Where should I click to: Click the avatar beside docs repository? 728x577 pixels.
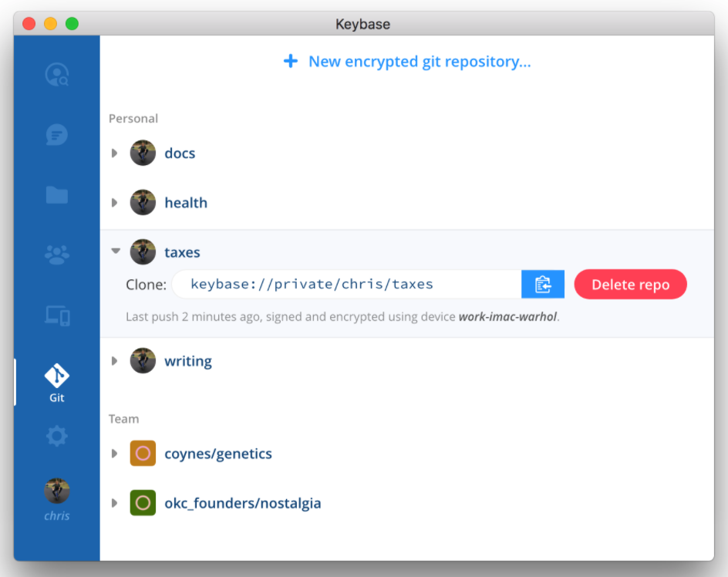[x=143, y=153]
